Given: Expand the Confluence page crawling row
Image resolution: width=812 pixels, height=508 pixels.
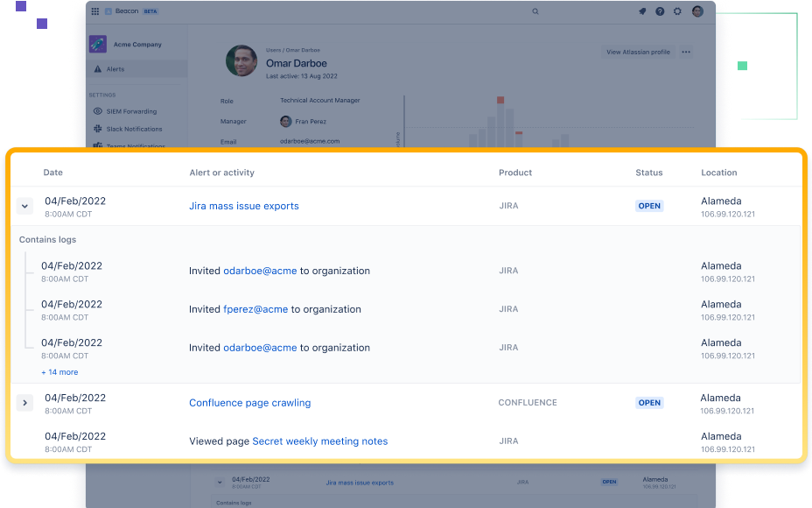Looking at the screenshot, I should (24, 403).
